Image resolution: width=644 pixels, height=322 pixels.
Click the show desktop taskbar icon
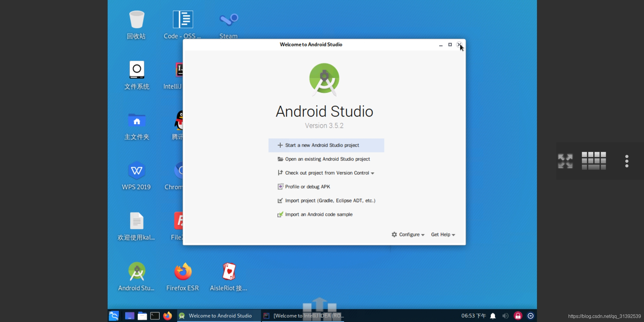coord(129,316)
